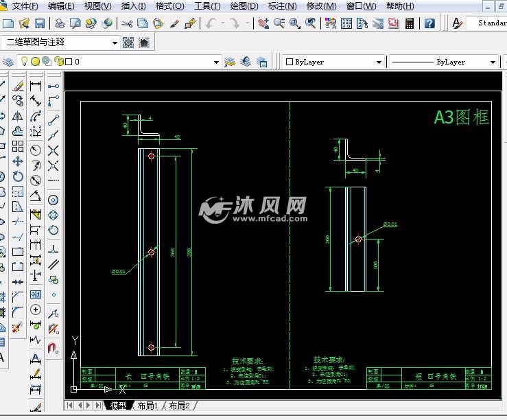Select the Tolerance dimension tool
Screen dimensions: 507x420
pos(36,294)
